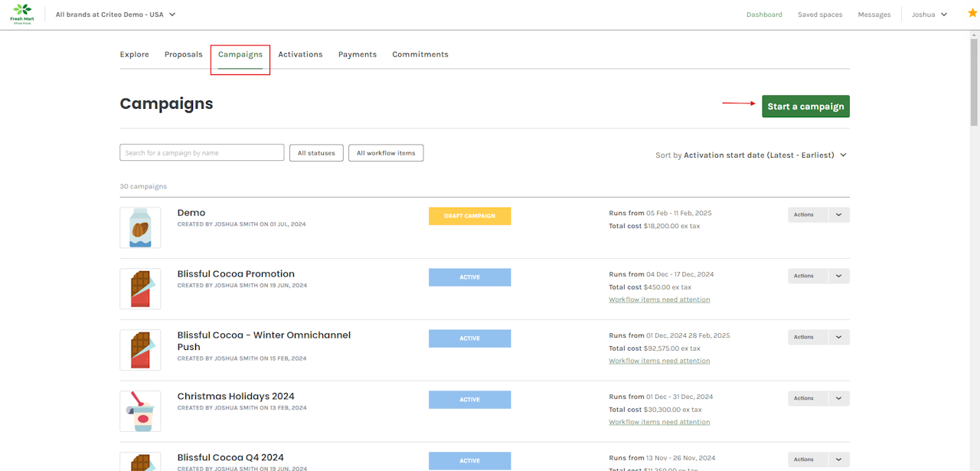
Task: Open Saved spaces in the header
Action: coord(819,15)
